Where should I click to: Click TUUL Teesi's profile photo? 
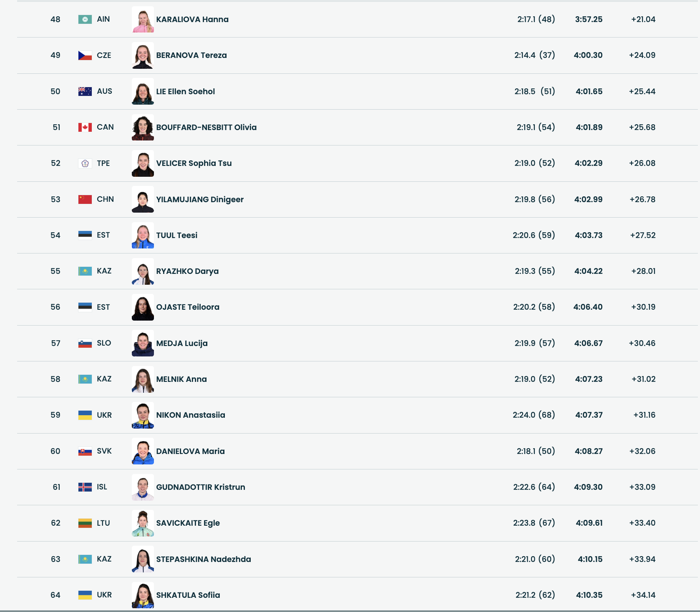(x=143, y=235)
